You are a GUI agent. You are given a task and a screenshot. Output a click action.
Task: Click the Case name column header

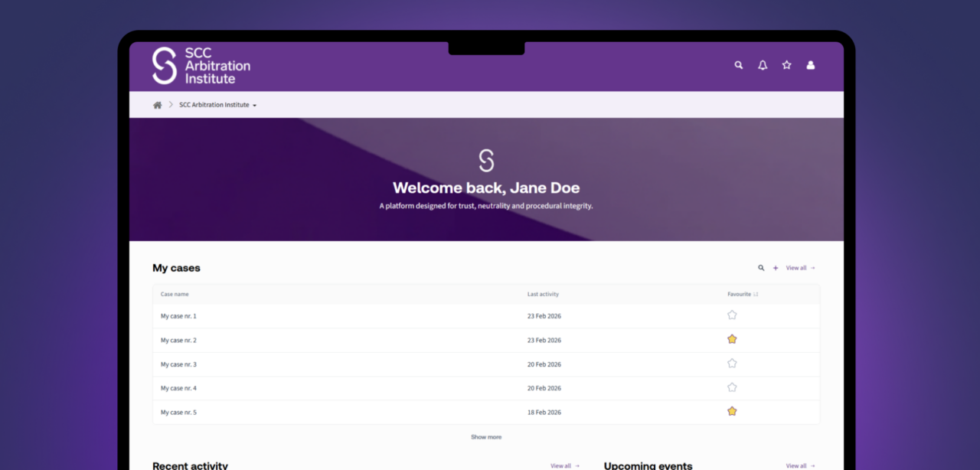tap(175, 294)
